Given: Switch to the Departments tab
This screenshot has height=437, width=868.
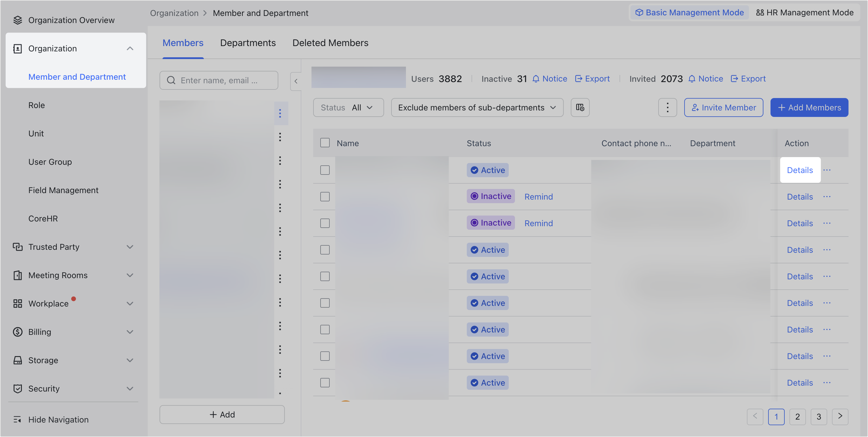Looking at the screenshot, I should tap(248, 43).
